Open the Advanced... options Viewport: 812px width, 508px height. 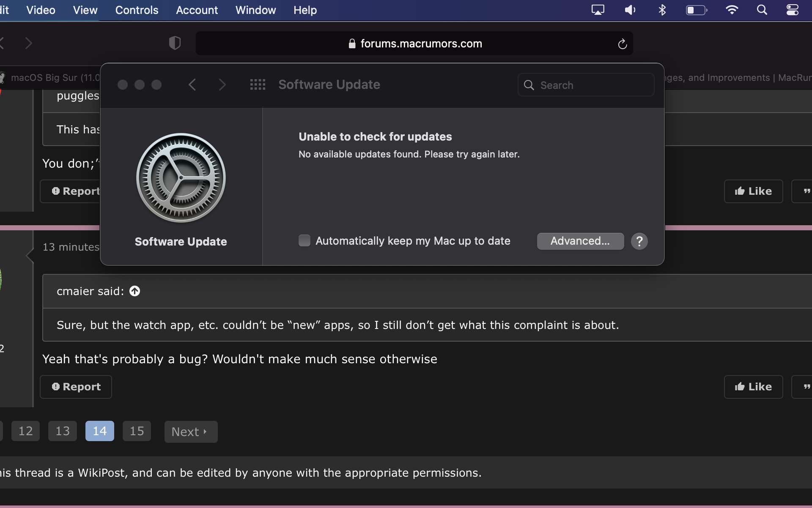point(580,241)
